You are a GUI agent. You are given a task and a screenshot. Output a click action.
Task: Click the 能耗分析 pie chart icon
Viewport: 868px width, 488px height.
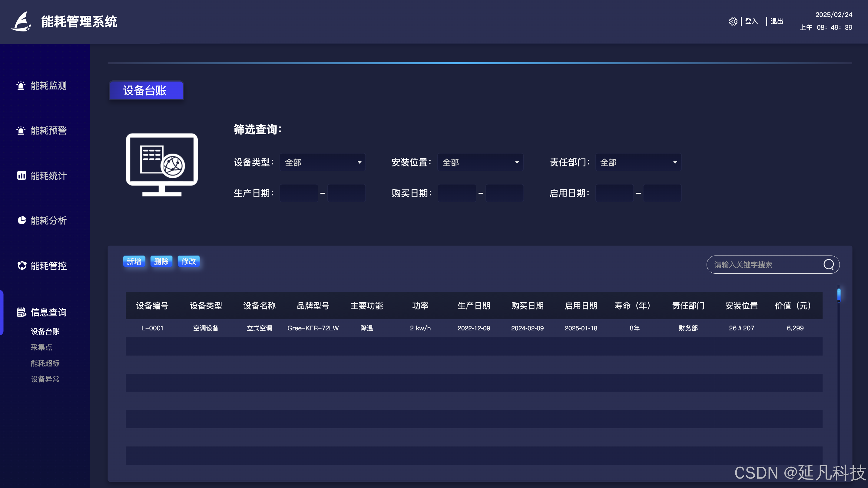(x=22, y=220)
